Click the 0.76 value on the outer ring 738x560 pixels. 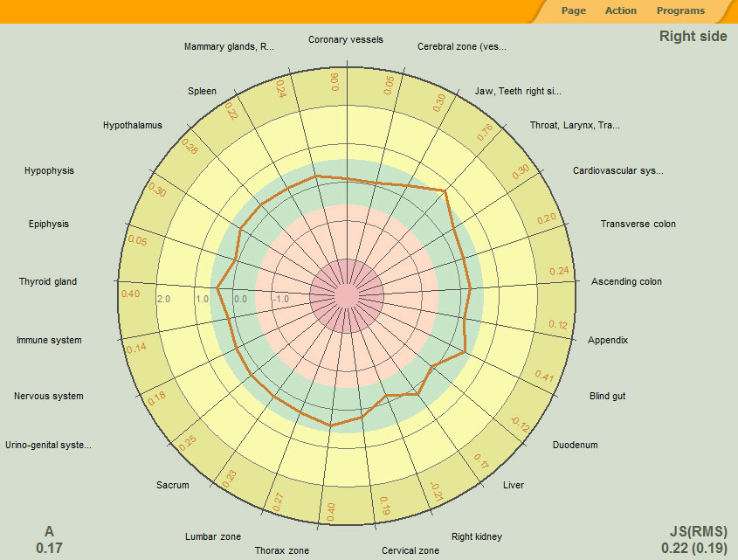coord(485,132)
